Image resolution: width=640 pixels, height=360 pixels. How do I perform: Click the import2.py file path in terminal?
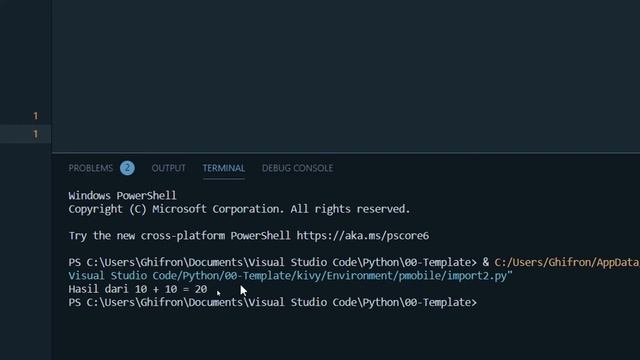click(x=290, y=276)
